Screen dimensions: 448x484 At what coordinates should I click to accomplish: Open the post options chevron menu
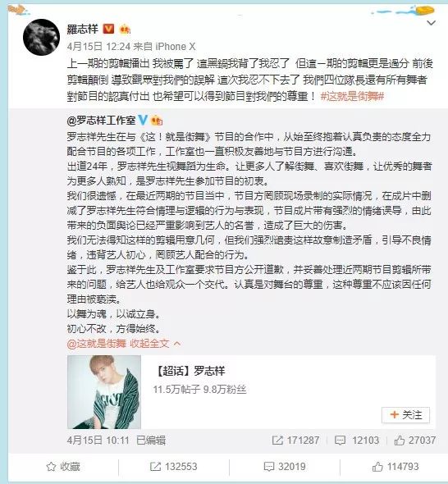click(x=431, y=23)
